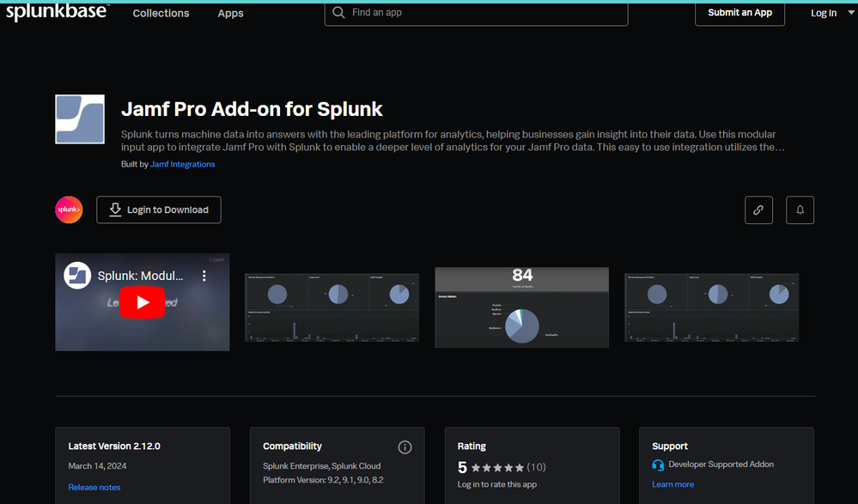Click the Find an app search field
This screenshot has height=504, width=858.
tap(476, 13)
